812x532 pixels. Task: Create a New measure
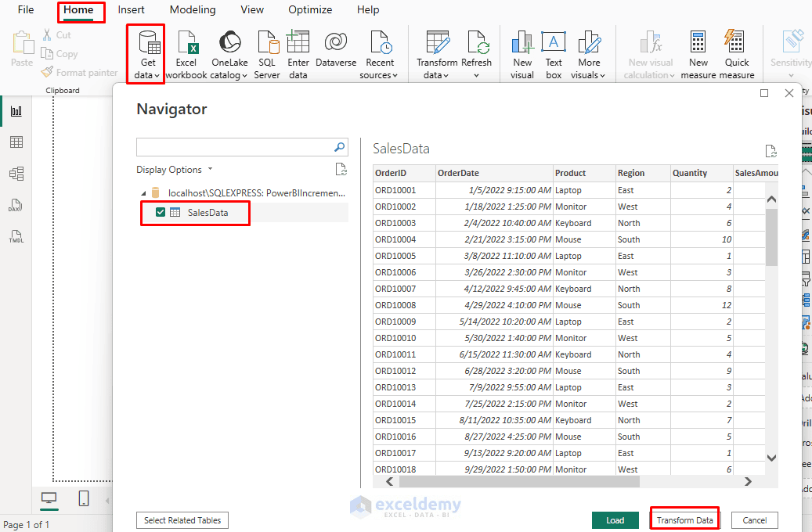(698, 55)
